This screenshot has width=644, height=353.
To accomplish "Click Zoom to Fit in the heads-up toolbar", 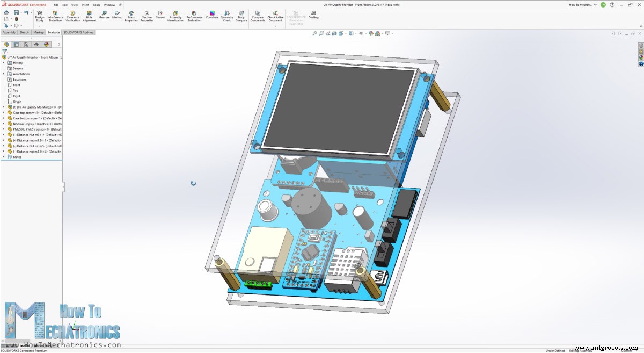I will (x=315, y=33).
